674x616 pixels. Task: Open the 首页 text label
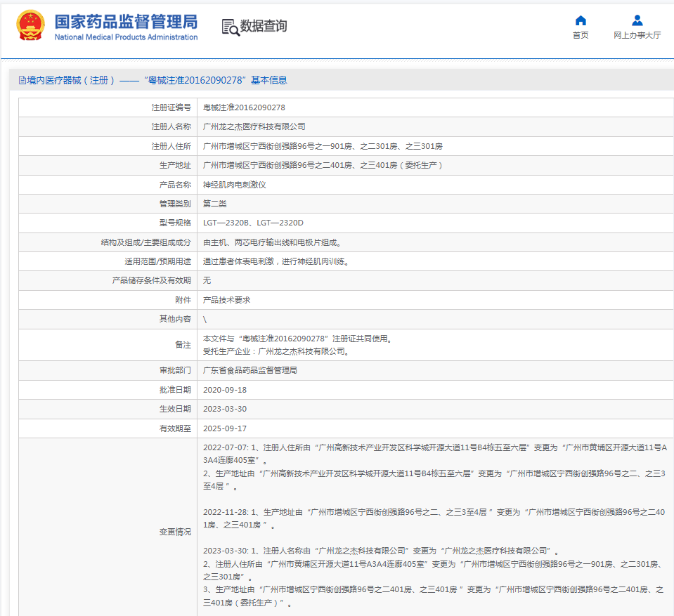tap(581, 36)
